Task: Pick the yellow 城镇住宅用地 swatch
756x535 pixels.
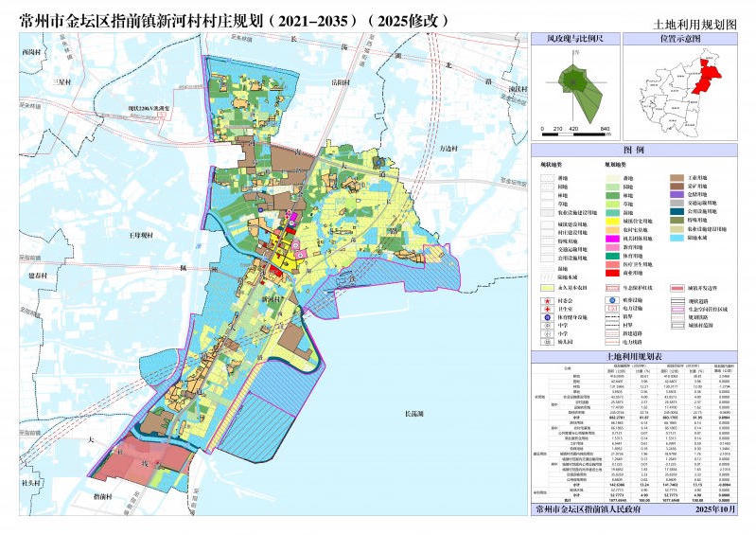Action: tap(613, 221)
